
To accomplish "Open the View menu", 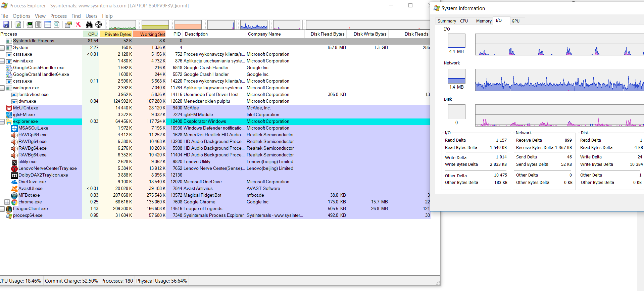I will (x=40, y=16).
